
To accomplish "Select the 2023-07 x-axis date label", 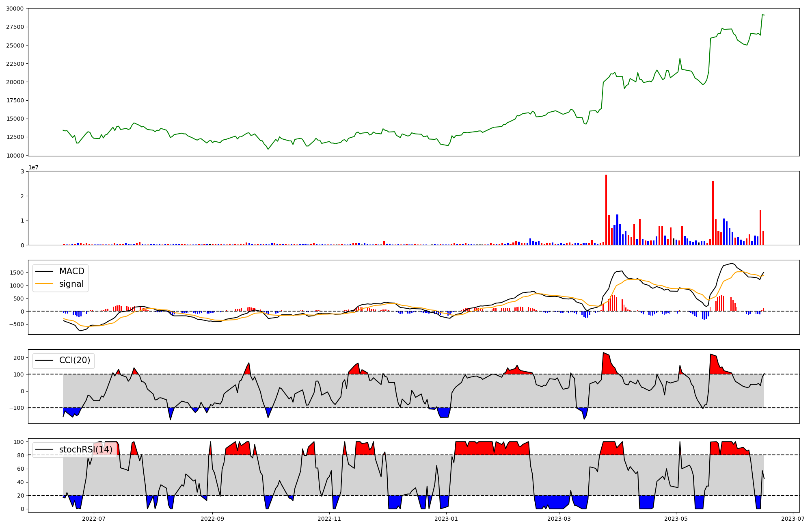I will tap(793, 519).
